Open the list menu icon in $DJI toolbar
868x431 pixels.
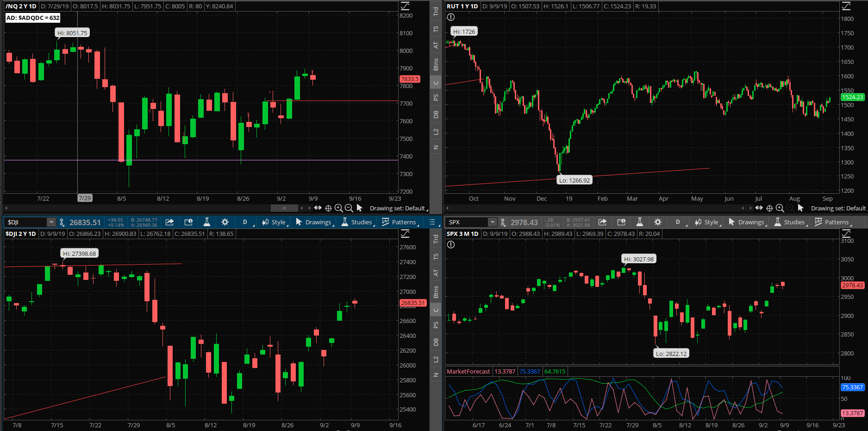point(432,222)
